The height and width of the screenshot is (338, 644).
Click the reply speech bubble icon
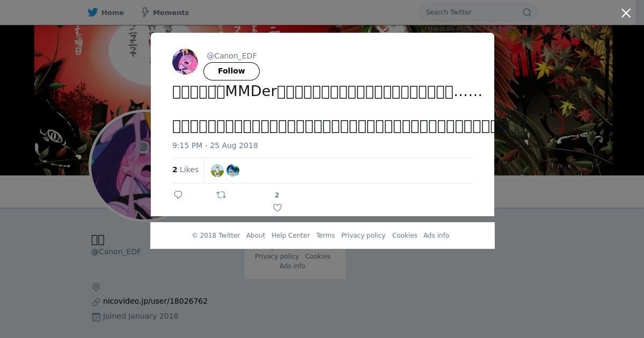(x=178, y=195)
